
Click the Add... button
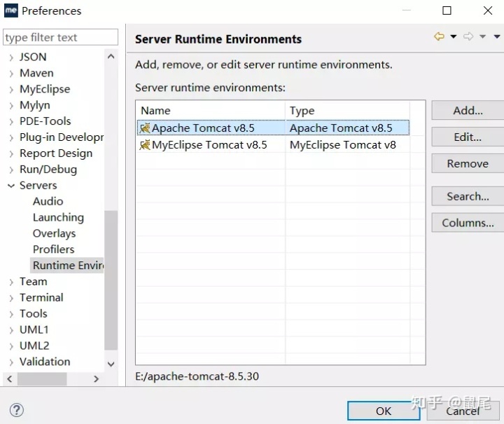[468, 111]
